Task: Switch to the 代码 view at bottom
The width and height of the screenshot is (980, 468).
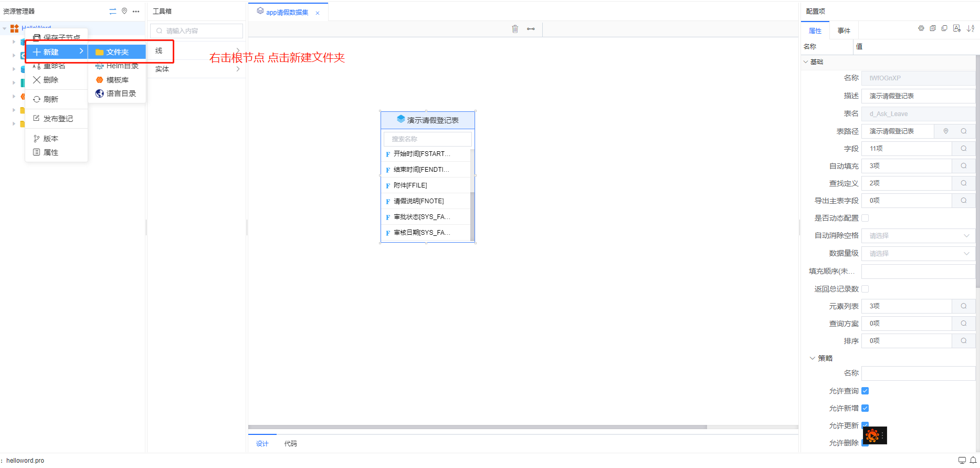Action: click(x=290, y=444)
